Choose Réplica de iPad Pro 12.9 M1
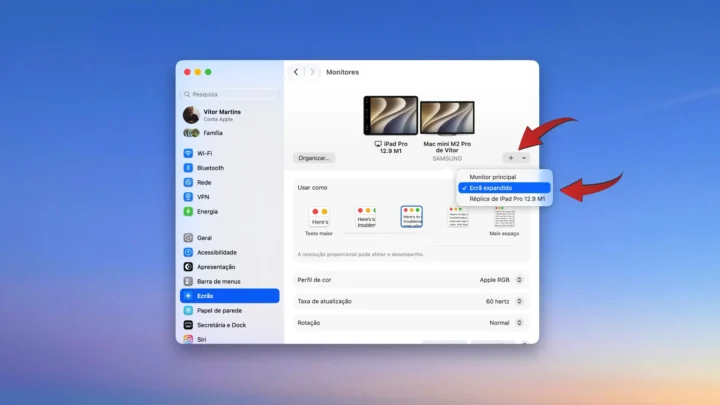Image resolution: width=720 pixels, height=405 pixels. (x=504, y=199)
